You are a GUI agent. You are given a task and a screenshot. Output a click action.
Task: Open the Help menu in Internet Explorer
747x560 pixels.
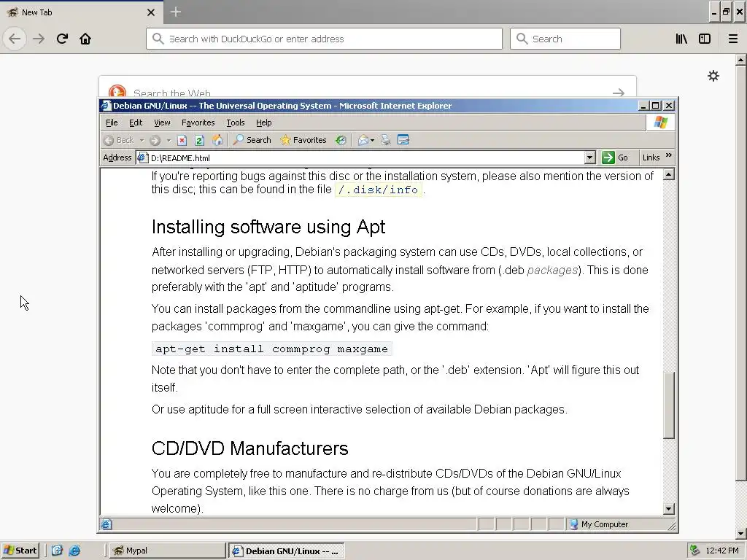pyautogui.click(x=264, y=122)
